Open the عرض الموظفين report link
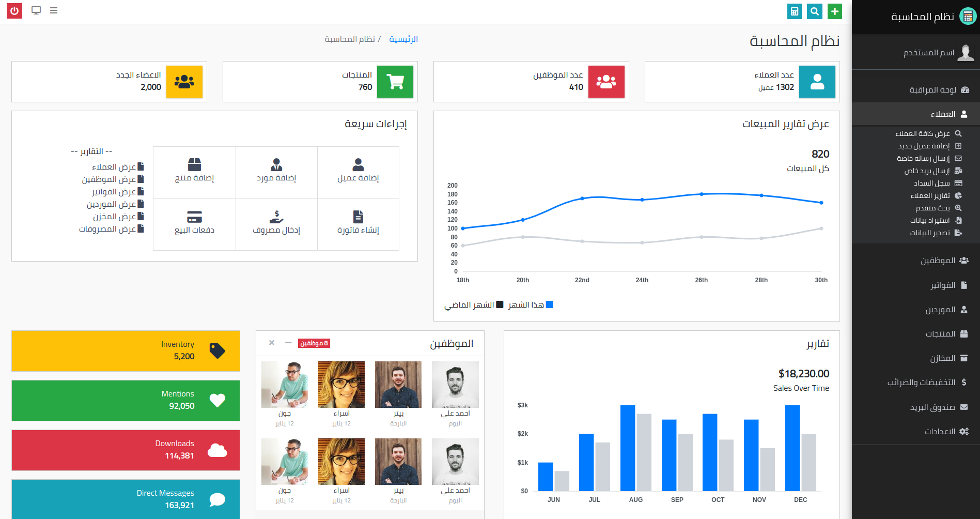 113,179
